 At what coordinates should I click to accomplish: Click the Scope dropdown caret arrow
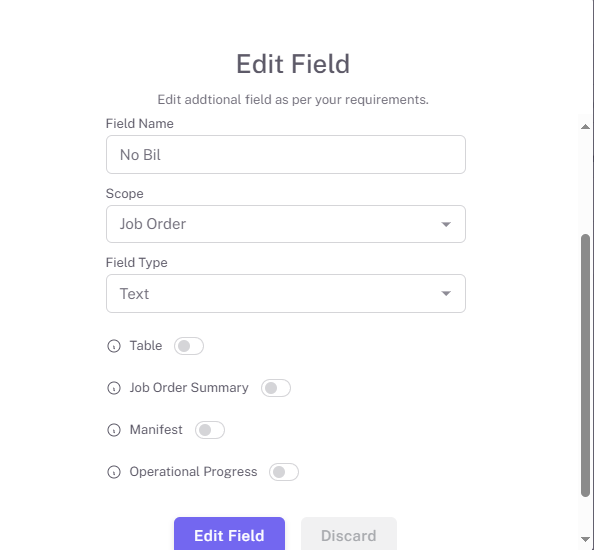[x=446, y=224]
